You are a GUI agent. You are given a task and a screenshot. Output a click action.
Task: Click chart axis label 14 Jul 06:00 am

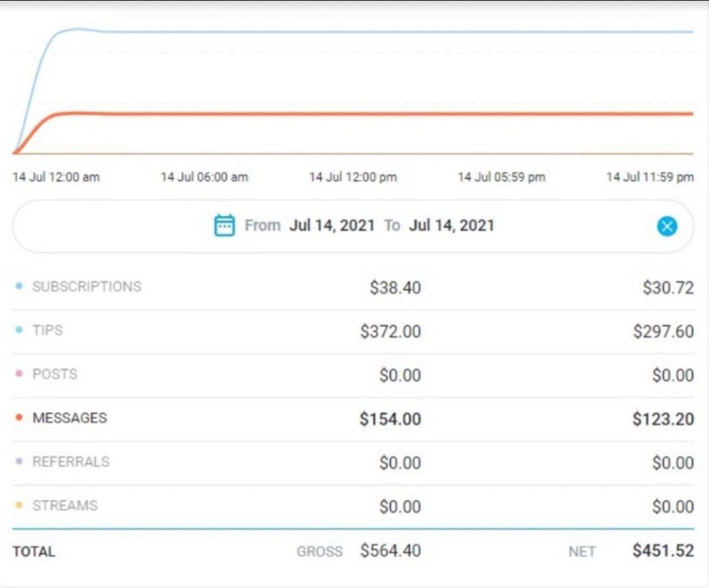coord(204,176)
